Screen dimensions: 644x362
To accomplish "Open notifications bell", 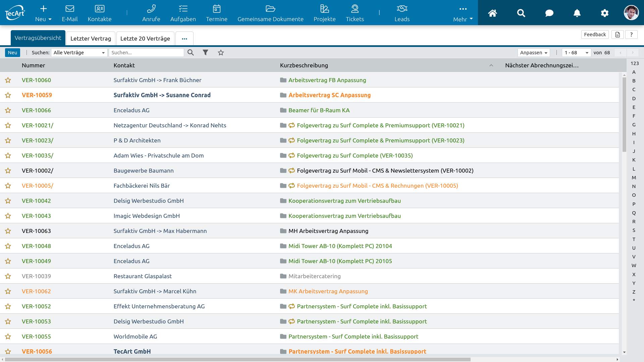I will click(577, 13).
